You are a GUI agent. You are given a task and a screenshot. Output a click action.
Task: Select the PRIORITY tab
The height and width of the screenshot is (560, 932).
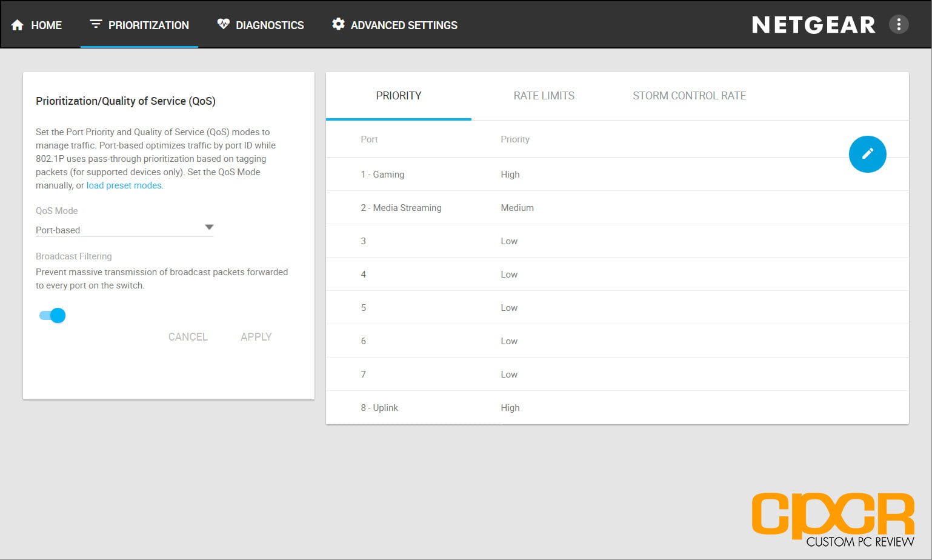click(399, 96)
